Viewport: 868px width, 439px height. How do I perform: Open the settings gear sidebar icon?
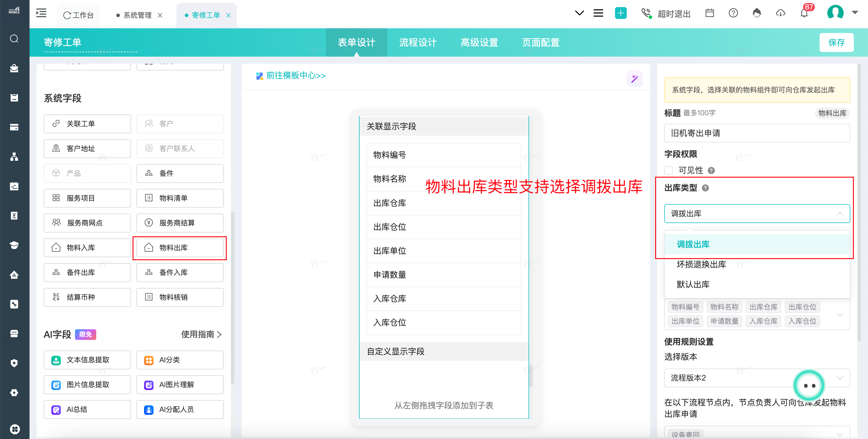tap(14, 393)
